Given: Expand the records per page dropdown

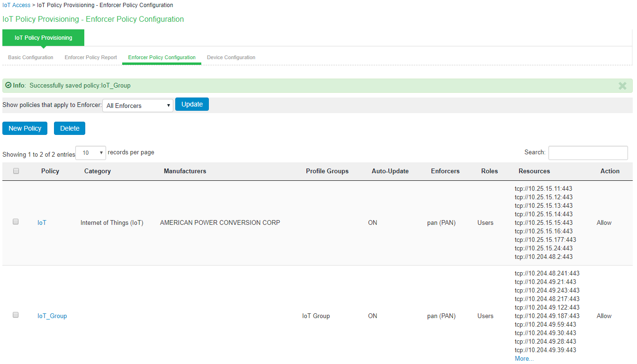Looking at the screenshot, I should click(90, 153).
